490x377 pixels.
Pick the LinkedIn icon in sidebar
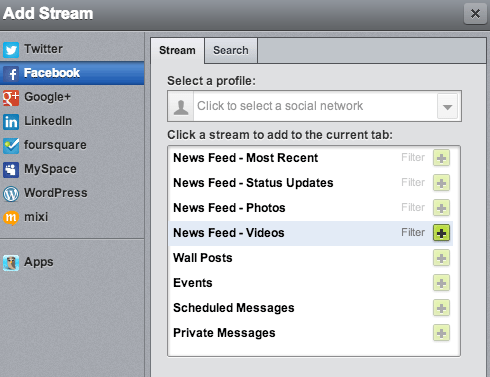coord(11,122)
